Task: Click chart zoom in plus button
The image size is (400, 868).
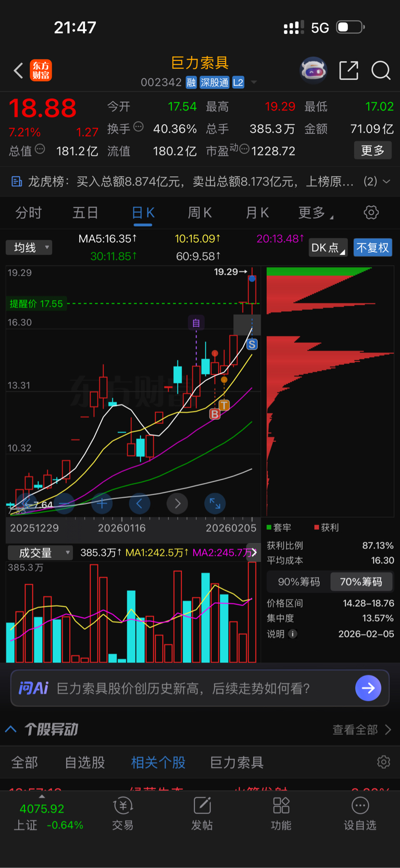Action: click(x=102, y=504)
